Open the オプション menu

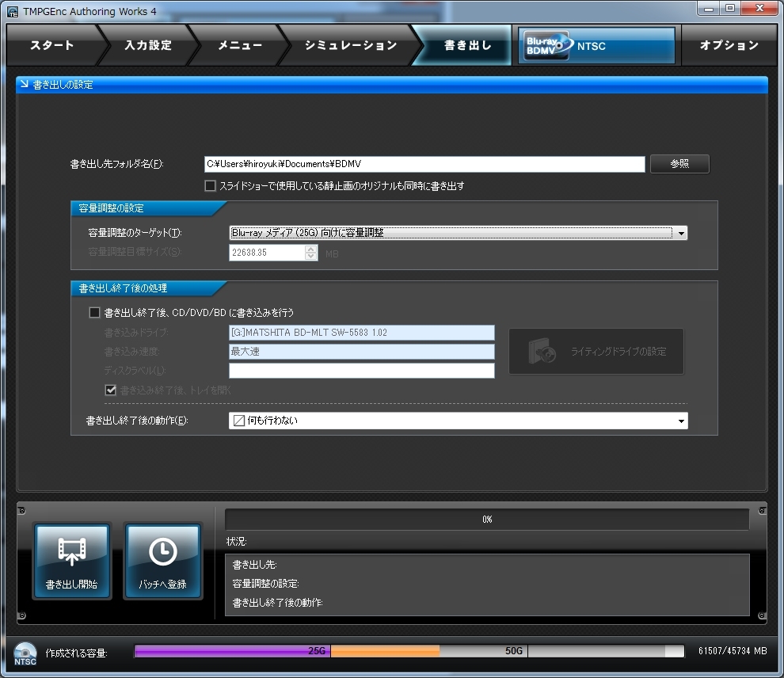729,45
